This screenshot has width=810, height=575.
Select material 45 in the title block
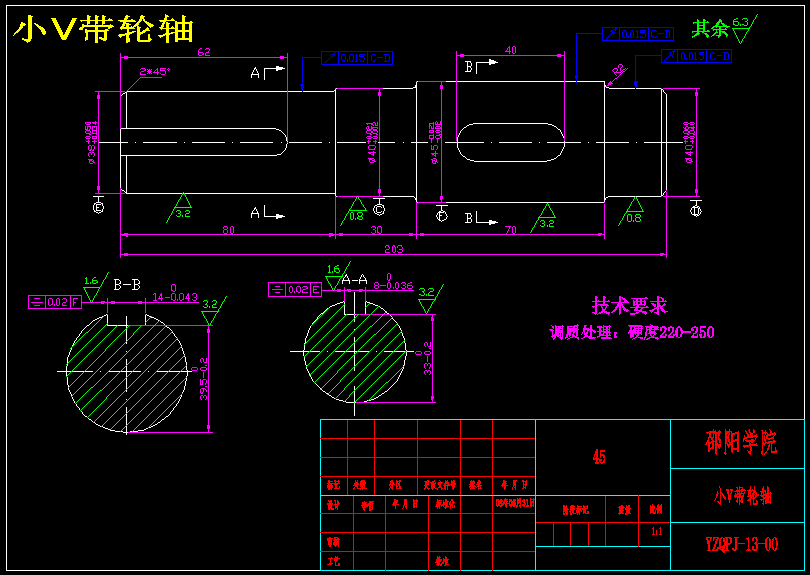599,457
